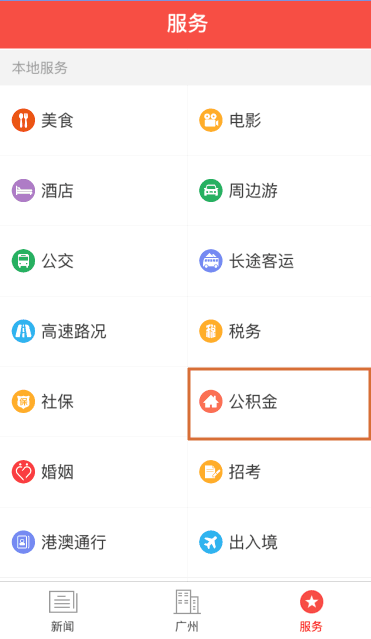Select the 高速路况 highway icon
The image size is (371, 639).
click(x=23, y=331)
